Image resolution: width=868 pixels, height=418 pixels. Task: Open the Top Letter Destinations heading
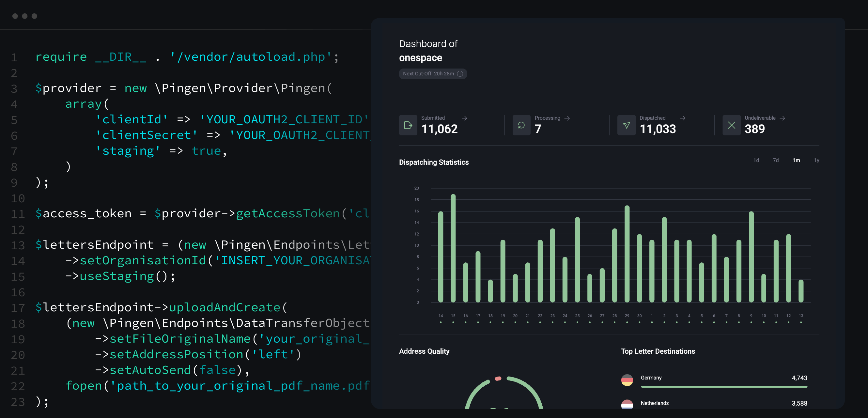coord(658,351)
